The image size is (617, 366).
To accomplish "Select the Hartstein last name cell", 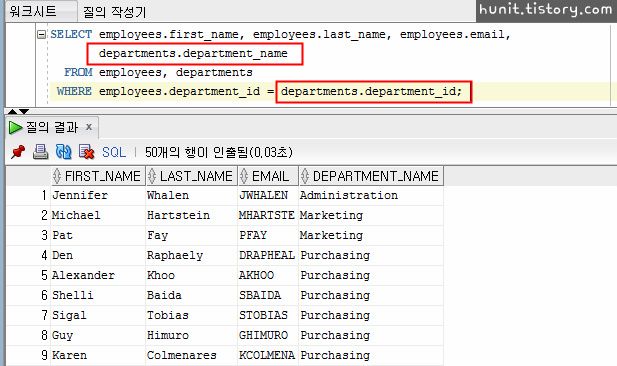I will tap(192, 215).
